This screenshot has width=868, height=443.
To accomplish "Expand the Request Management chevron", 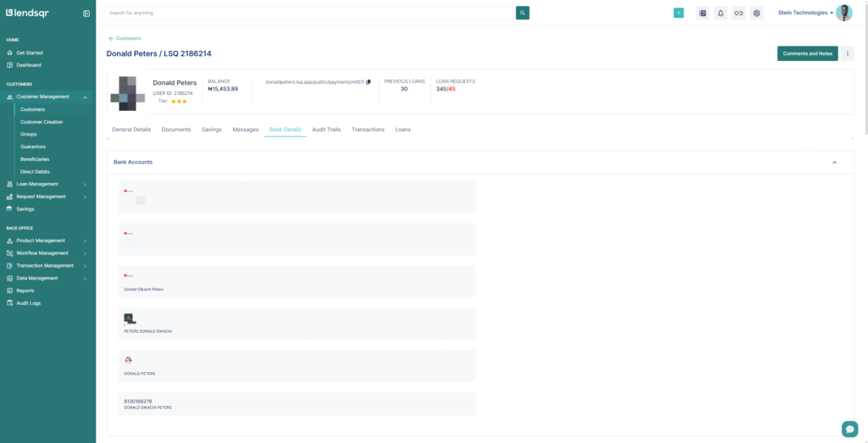I will (x=85, y=197).
